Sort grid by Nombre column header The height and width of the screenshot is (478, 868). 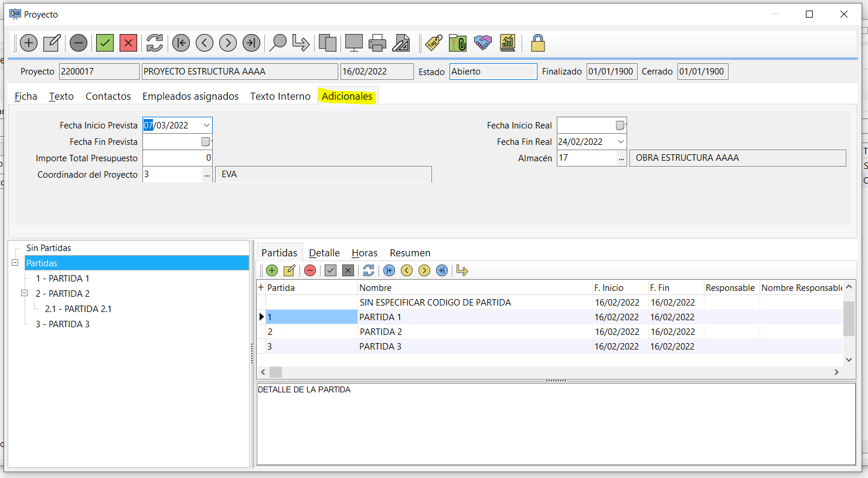pos(475,287)
